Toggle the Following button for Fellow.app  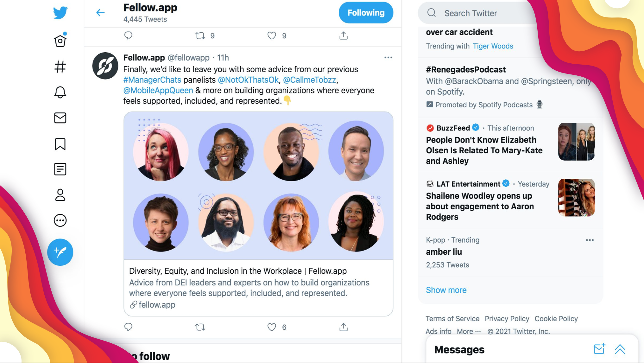[366, 13]
